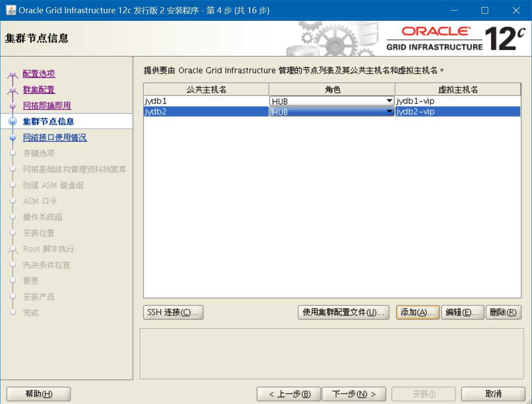Click the 安装产品 step

39,297
